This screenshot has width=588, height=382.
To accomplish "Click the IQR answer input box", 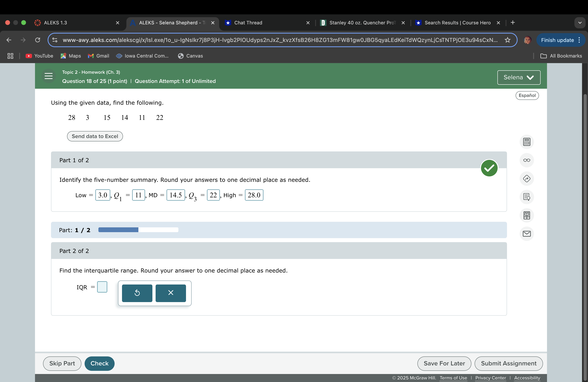I will pos(102,287).
